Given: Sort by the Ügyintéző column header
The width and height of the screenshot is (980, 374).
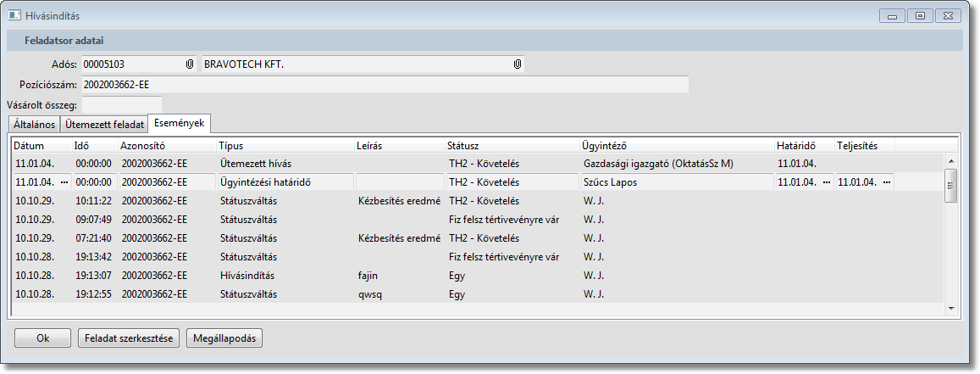Looking at the screenshot, I should tap(677, 146).
